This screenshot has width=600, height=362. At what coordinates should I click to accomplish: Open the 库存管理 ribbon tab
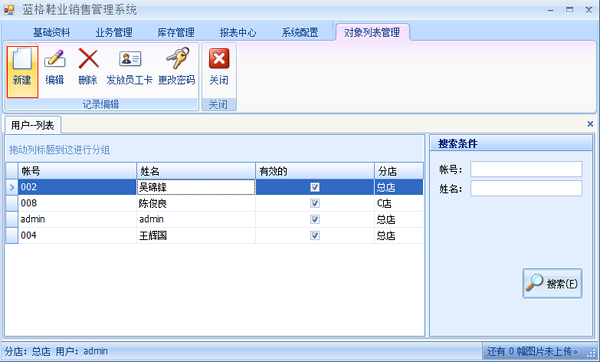(x=176, y=33)
